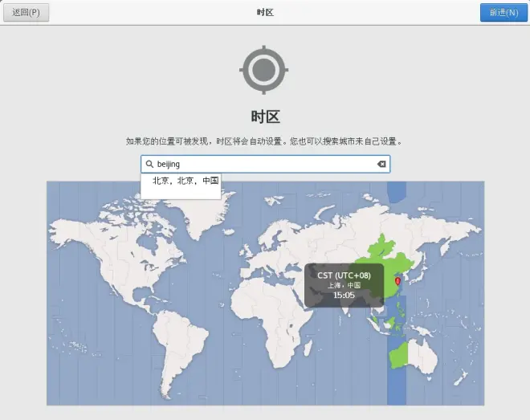Click Africa on the time zone map
Image resolution: width=530 pixels, height=420 pixels.
tap(271, 321)
